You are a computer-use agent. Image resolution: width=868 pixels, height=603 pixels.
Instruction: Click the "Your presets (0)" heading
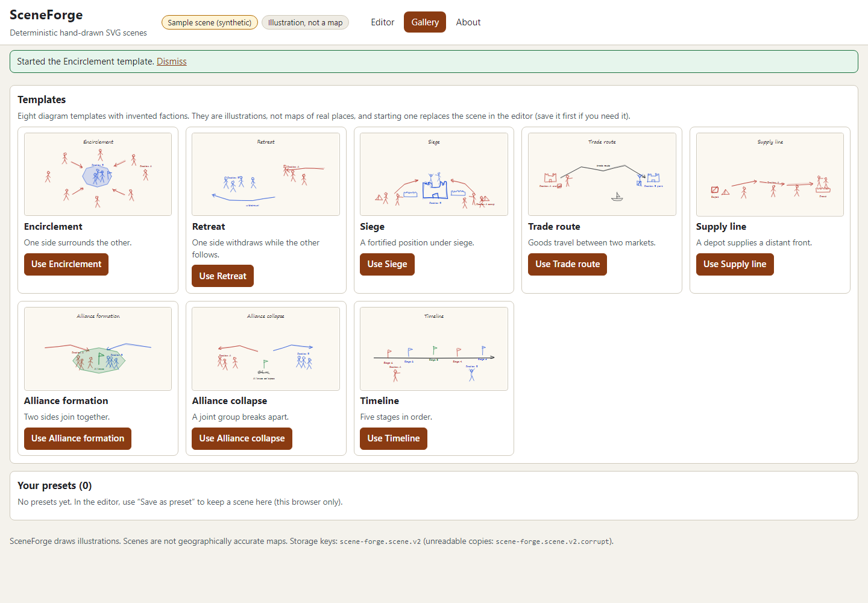tap(55, 485)
